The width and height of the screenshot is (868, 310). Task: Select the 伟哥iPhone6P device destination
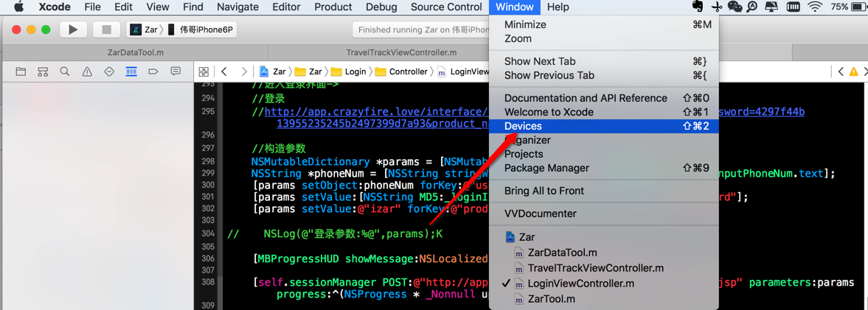tap(201, 30)
